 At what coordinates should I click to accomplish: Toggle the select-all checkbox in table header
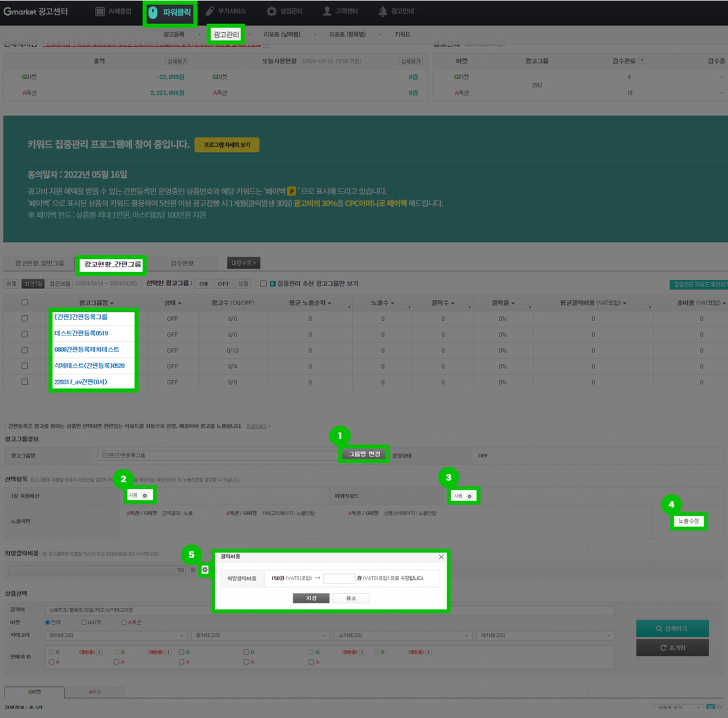pyautogui.click(x=25, y=302)
